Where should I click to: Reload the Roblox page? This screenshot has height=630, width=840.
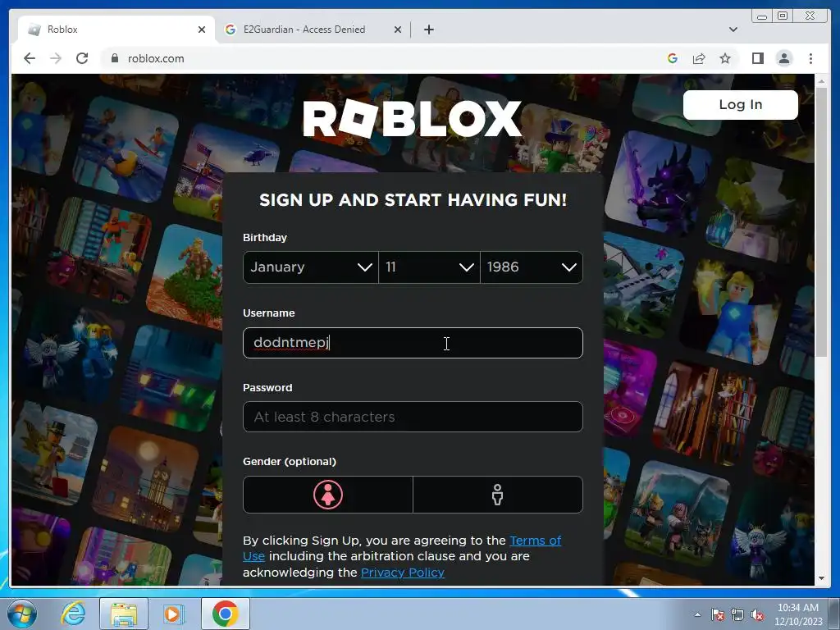point(82,58)
